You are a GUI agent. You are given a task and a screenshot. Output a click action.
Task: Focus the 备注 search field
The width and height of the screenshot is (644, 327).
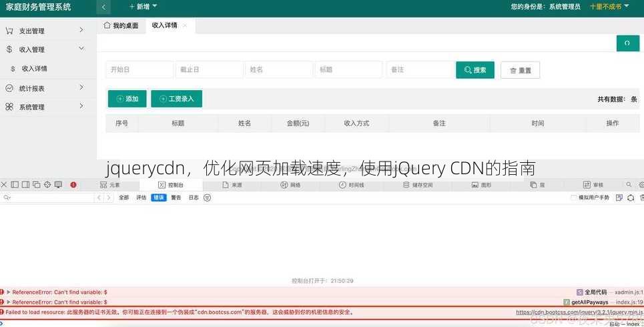click(x=420, y=70)
